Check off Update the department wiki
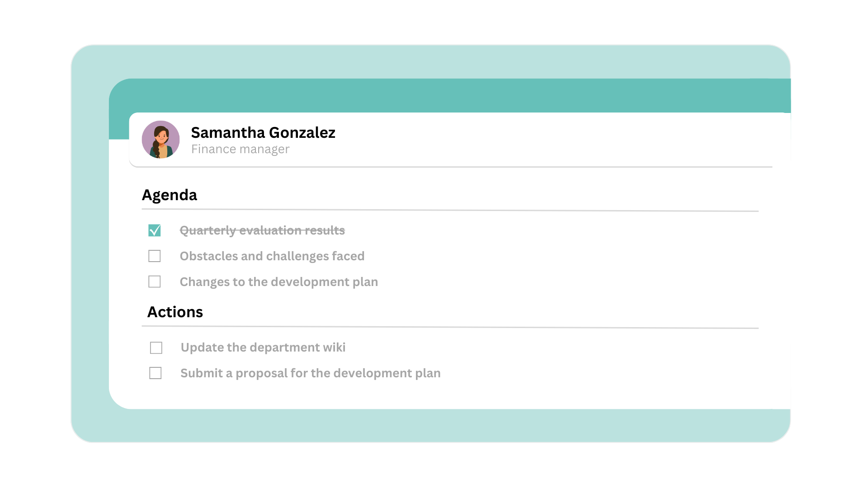The height and width of the screenshot is (488, 868). (156, 348)
